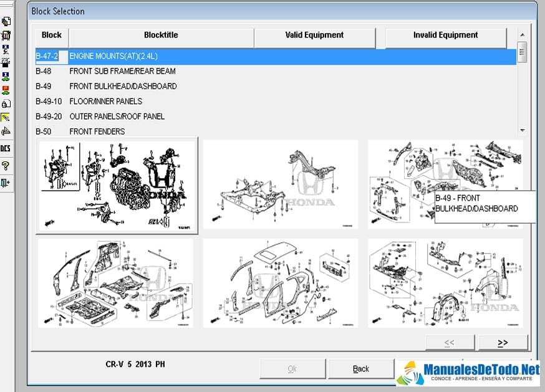Click the locked document icon in sidebar
Screen dimensions: 545x392
coord(6,103)
